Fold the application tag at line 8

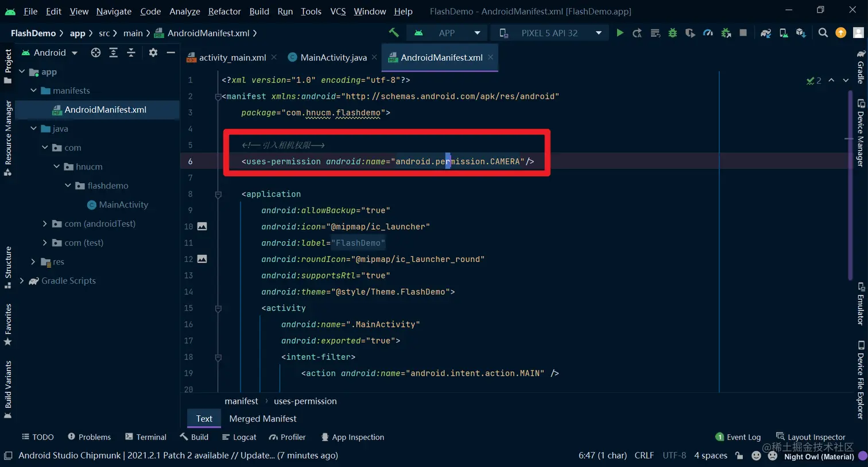tap(218, 194)
